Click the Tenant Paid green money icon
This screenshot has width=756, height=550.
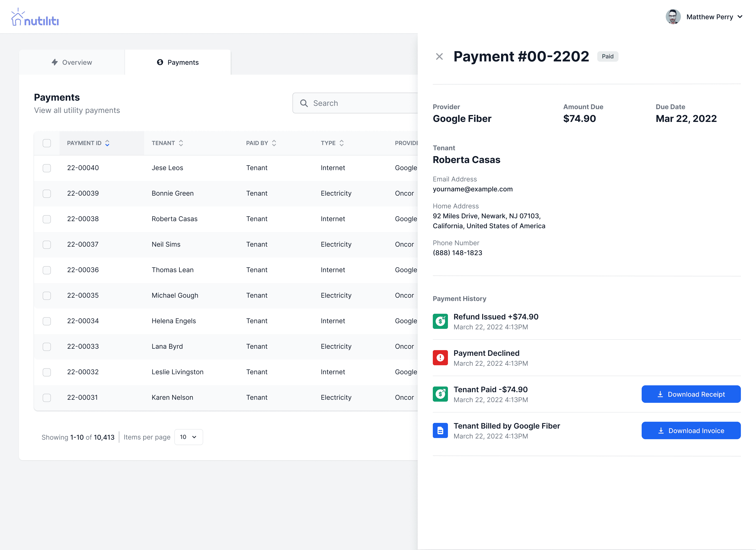click(x=440, y=394)
